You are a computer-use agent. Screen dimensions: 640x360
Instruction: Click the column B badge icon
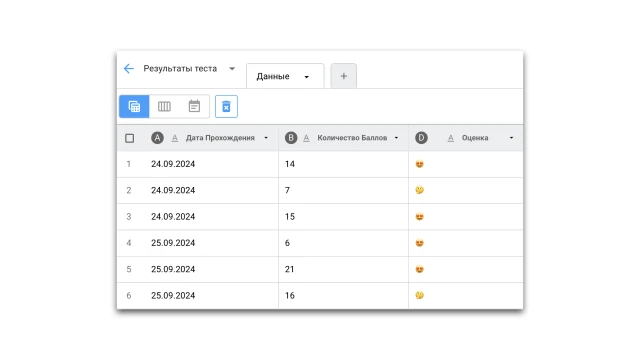coord(291,138)
